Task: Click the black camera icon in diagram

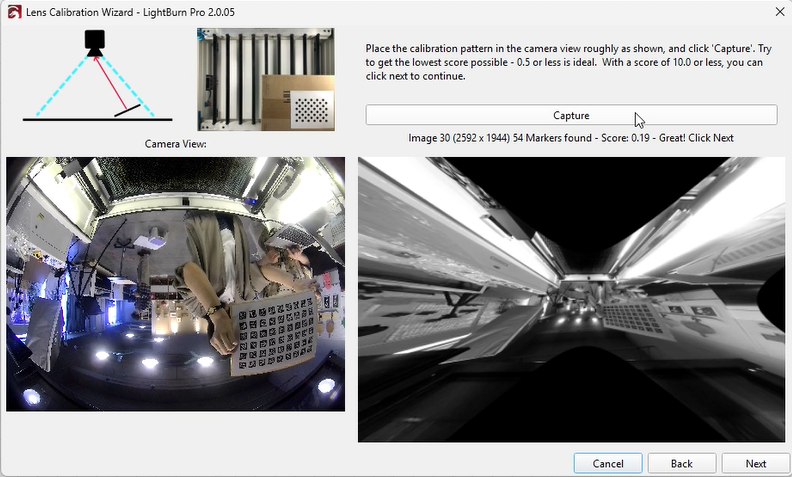Action: coord(95,42)
